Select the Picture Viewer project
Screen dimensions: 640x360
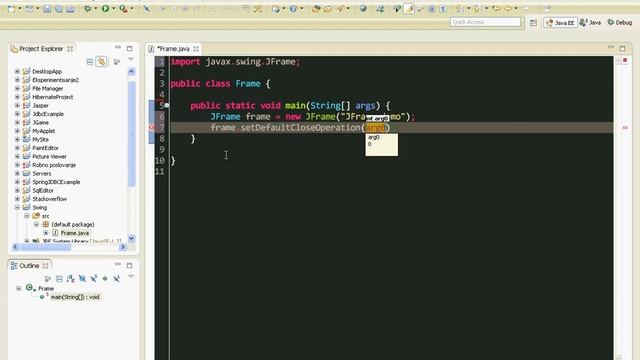49,156
